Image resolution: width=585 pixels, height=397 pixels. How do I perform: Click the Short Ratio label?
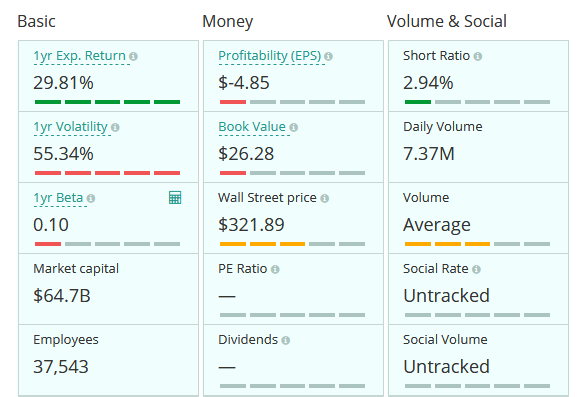click(437, 56)
